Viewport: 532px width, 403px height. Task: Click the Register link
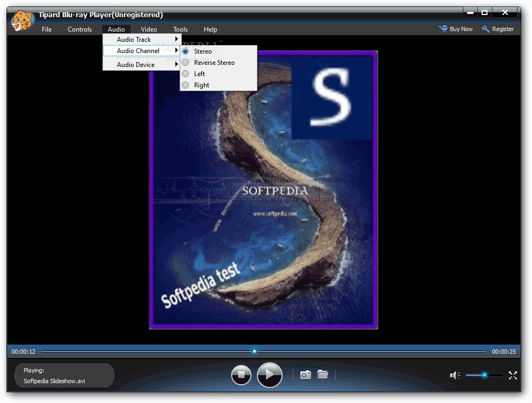[503, 29]
